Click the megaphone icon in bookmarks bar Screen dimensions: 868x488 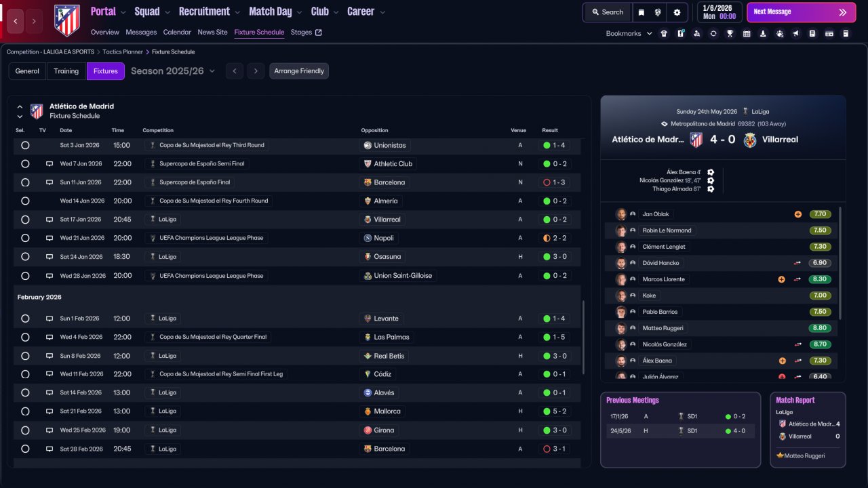click(796, 33)
